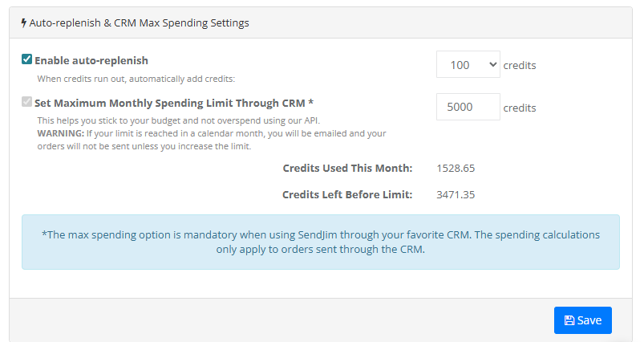The image size is (644, 342).
Task: Click the "Enable auto-replenish" label text
Action: (x=91, y=60)
